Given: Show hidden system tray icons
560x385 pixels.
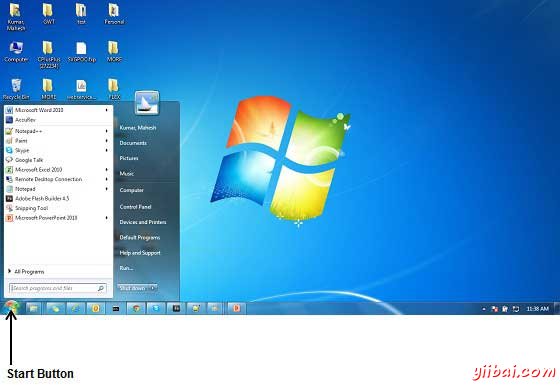Looking at the screenshot, I should click(x=484, y=309).
